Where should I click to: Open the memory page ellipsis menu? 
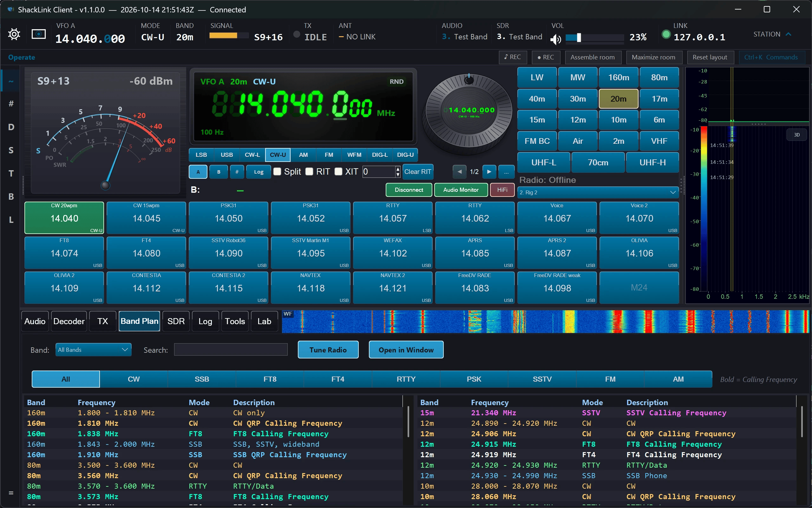click(x=506, y=172)
